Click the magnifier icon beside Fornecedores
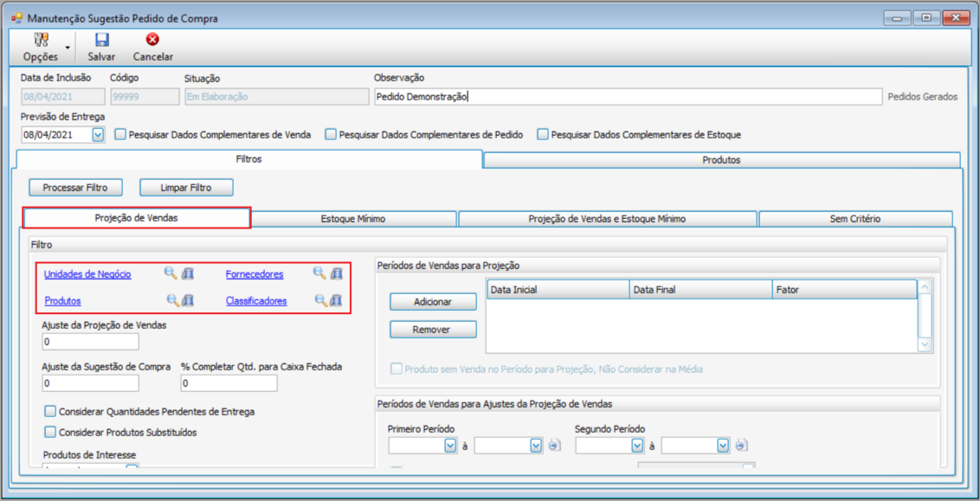Screen dimensions: 980x501 [x=320, y=273]
